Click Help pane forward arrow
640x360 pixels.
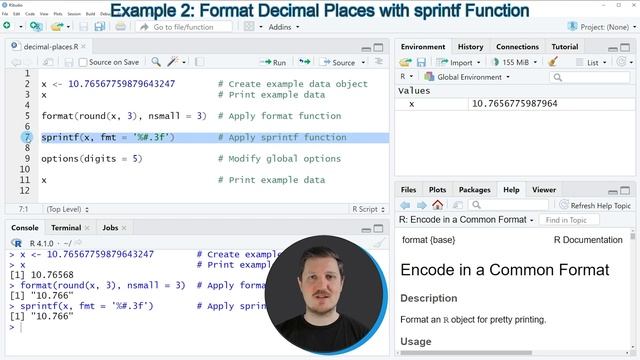click(x=422, y=205)
